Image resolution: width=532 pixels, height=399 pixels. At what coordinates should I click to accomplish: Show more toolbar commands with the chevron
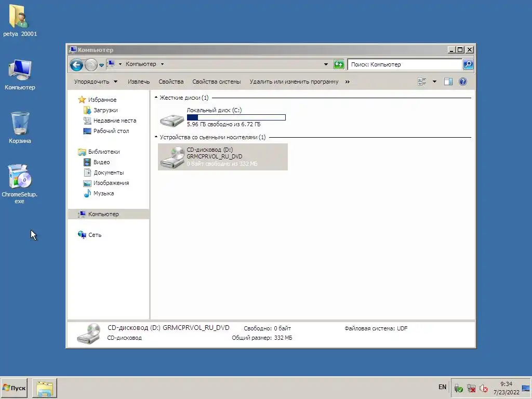(x=348, y=82)
